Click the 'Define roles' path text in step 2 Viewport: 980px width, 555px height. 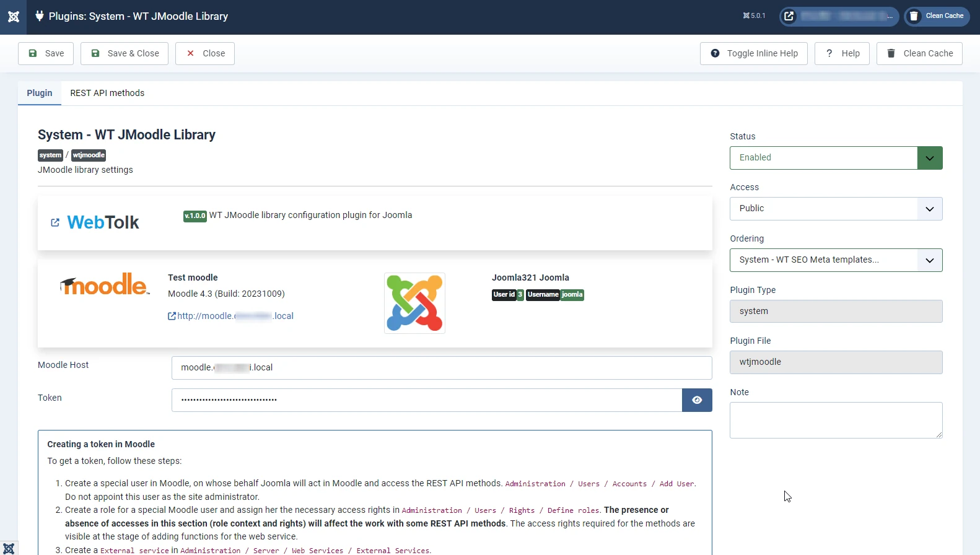(x=573, y=510)
